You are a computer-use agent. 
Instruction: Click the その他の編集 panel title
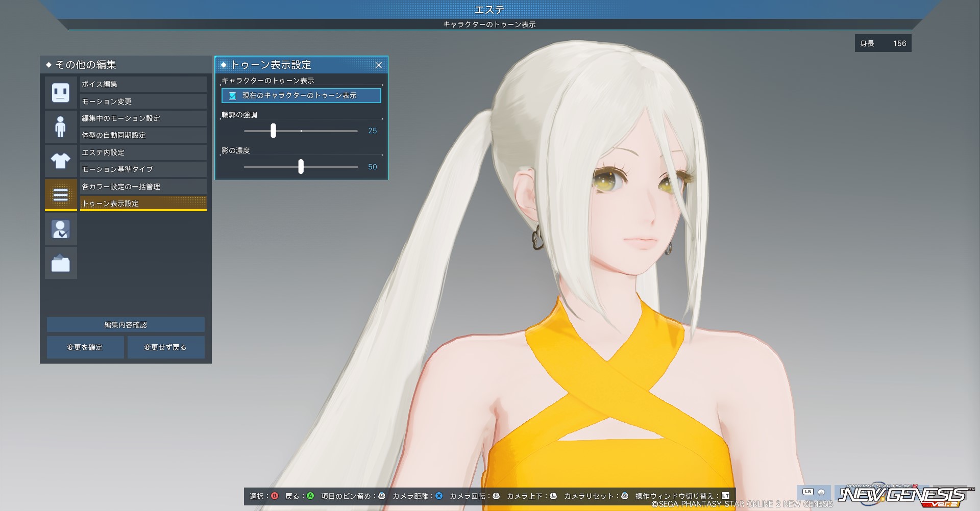(86, 65)
